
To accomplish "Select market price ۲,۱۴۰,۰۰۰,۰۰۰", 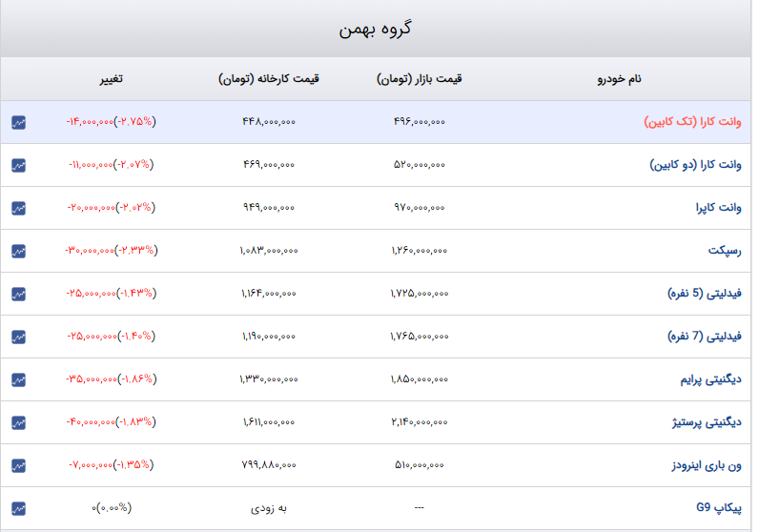I will [420, 422].
